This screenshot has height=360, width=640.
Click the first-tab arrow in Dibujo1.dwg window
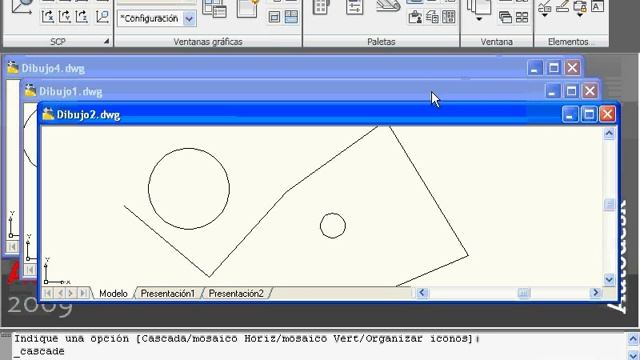(30, 270)
